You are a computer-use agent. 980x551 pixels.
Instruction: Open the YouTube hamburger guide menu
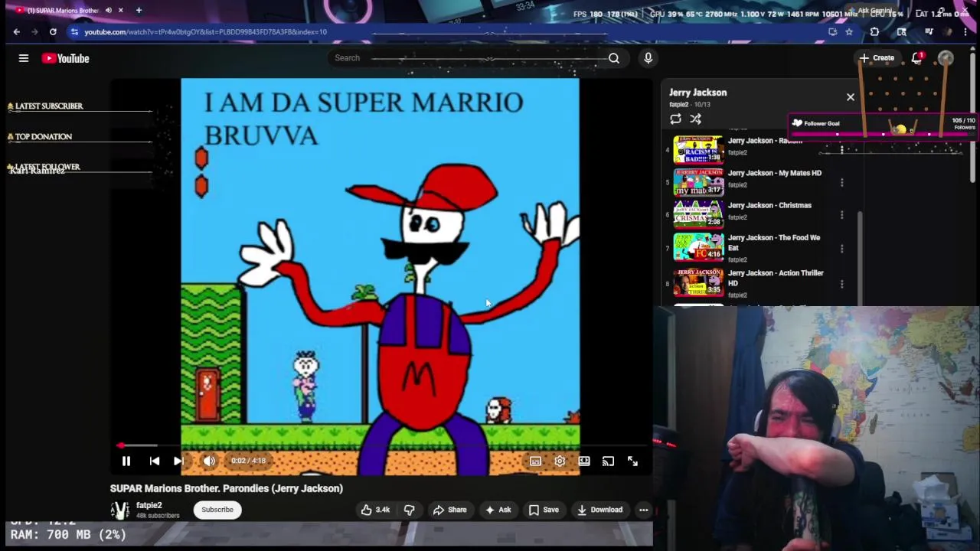[x=24, y=58]
